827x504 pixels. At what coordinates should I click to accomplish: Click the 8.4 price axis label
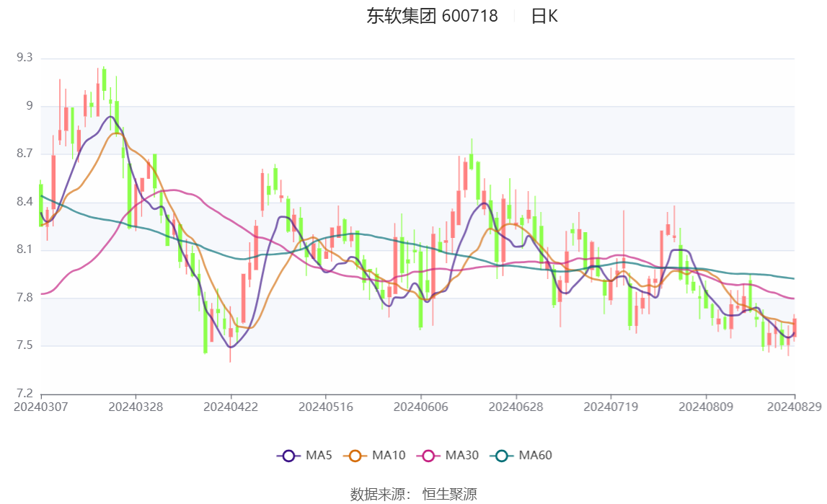tap(25, 201)
